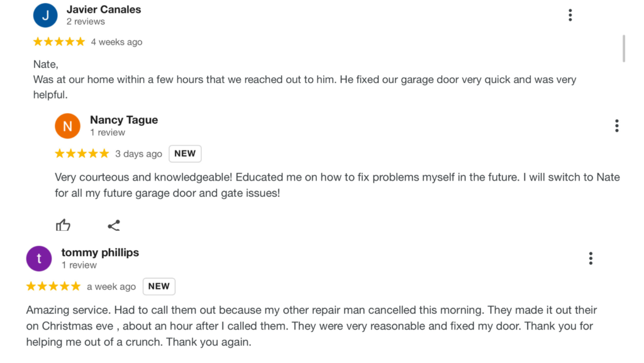Click five-star rating on Nancy Tague review

[x=82, y=154]
